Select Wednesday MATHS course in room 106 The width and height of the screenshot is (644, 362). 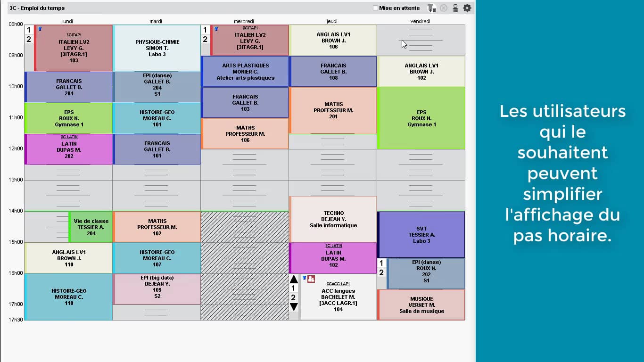tap(245, 134)
